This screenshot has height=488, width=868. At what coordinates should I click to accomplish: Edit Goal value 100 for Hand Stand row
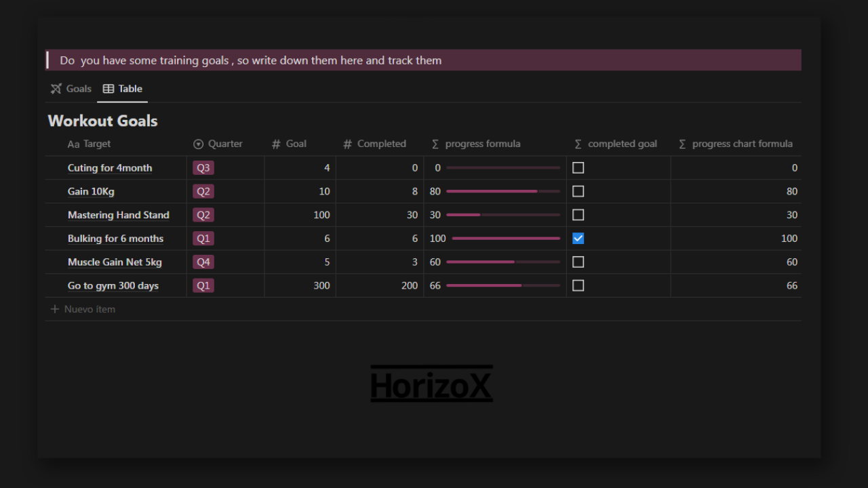tap(321, 215)
